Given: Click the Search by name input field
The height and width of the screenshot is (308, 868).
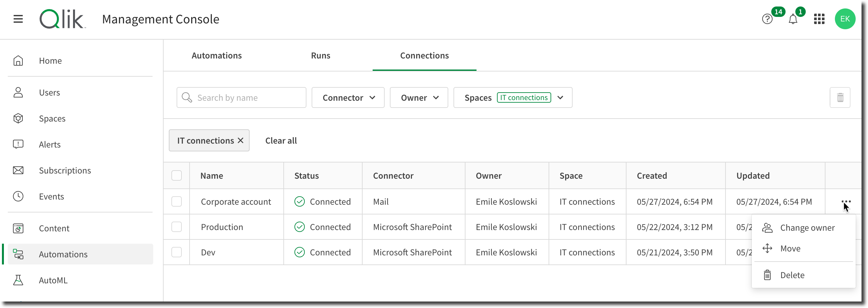Looking at the screenshot, I should (x=241, y=97).
